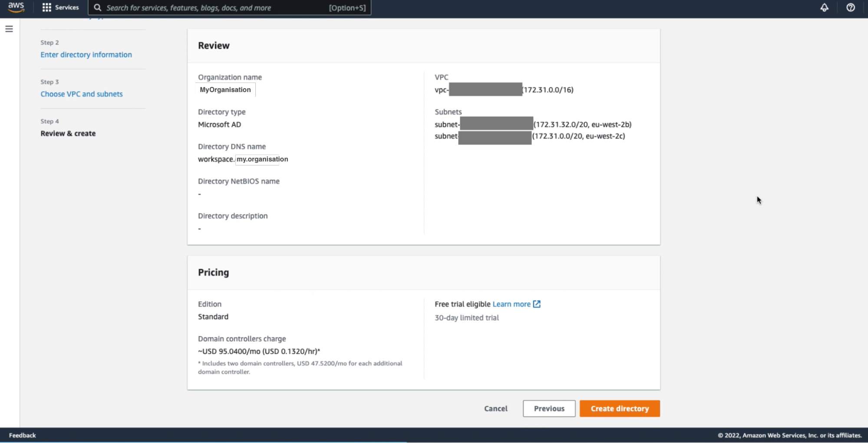Open the Services grid menu
The height and width of the screenshot is (443, 868).
click(46, 7)
